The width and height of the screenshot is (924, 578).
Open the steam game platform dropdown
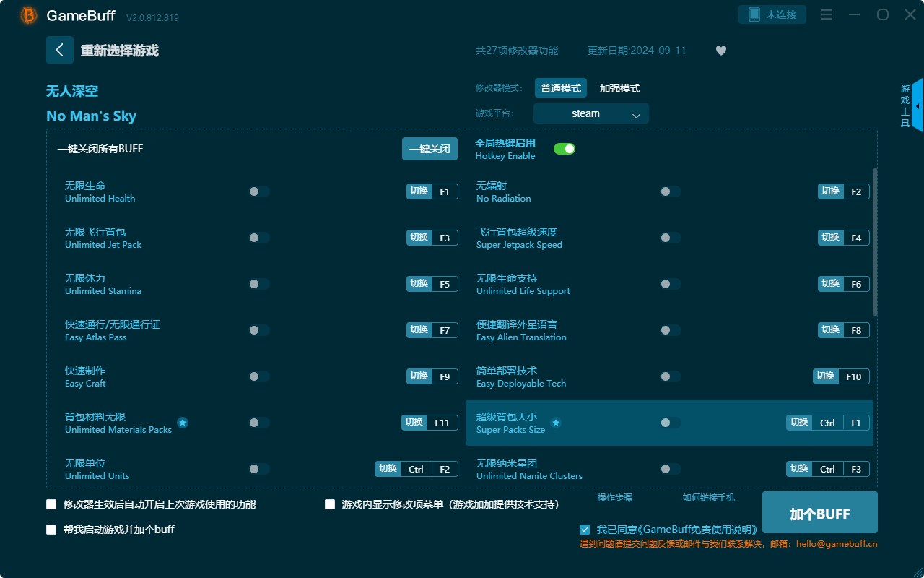tap(590, 113)
